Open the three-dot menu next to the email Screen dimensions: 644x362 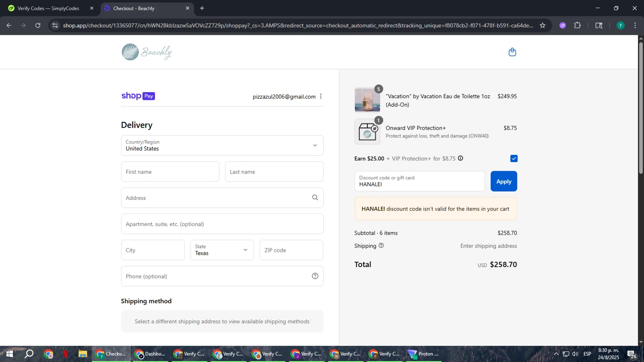pyautogui.click(x=321, y=97)
